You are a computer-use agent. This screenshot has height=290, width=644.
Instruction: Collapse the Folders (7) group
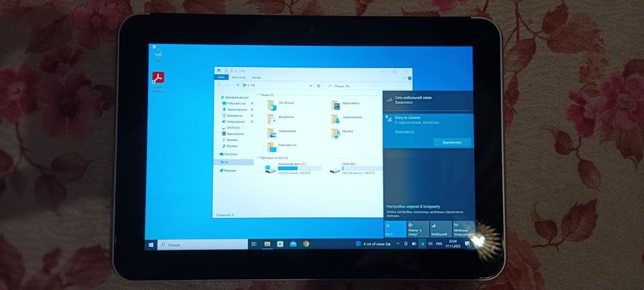[258, 95]
